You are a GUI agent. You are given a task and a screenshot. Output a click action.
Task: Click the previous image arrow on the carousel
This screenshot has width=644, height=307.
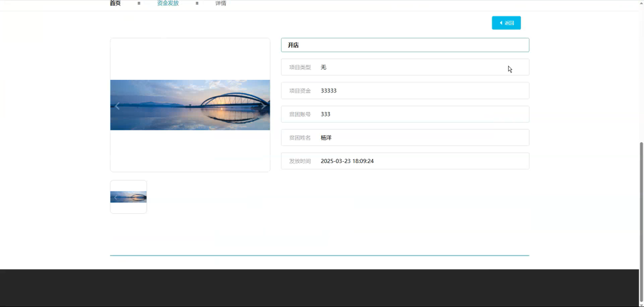pos(117,106)
